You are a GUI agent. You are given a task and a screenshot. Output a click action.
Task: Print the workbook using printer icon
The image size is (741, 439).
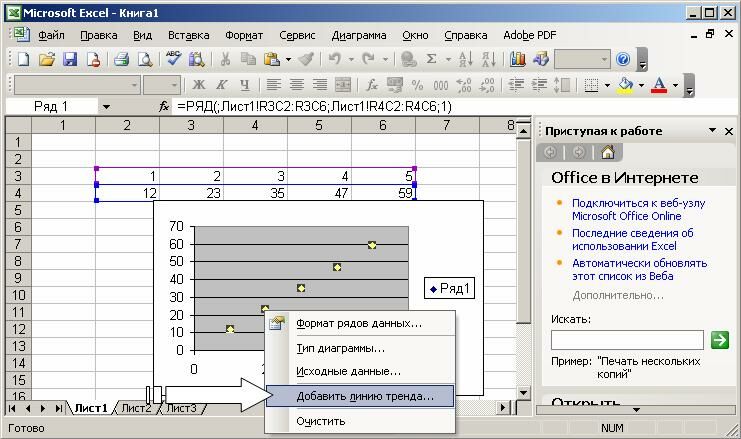121,60
